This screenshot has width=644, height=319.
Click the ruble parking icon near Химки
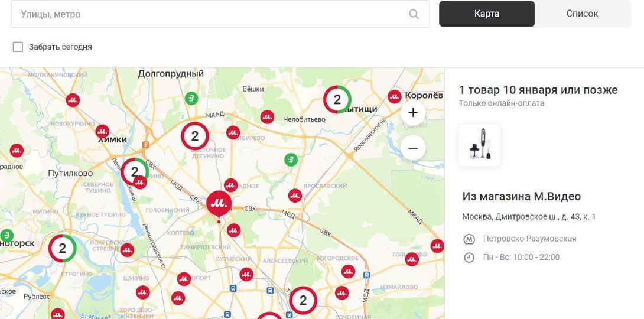145,145
